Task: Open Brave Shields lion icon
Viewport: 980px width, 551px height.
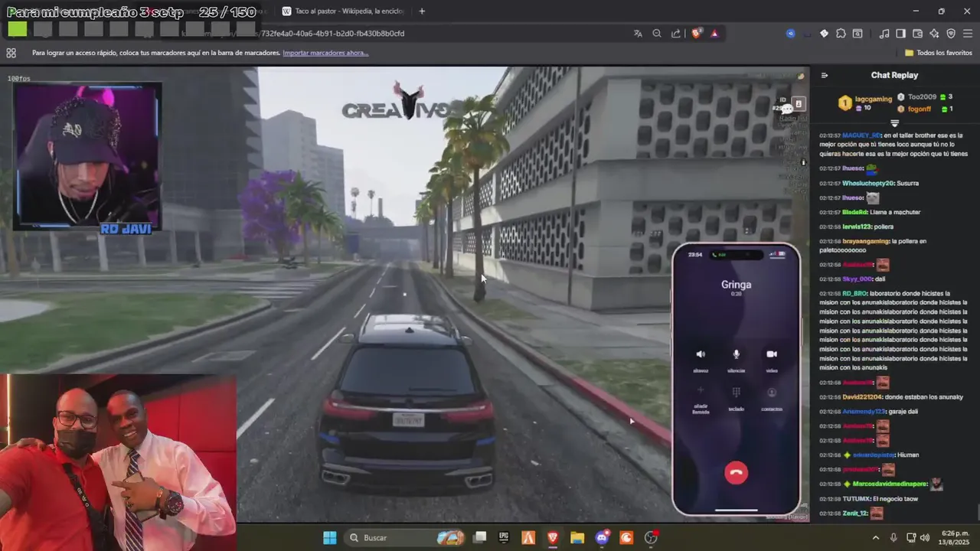Action: coord(697,34)
